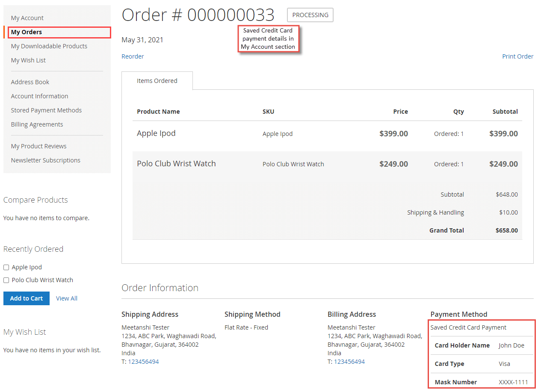Click the Reorder link
The width and height of the screenshot is (538, 392).
(x=133, y=56)
